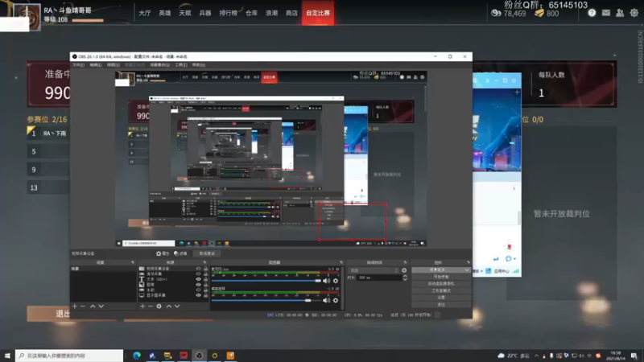The height and width of the screenshot is (362, 644).
Task: Open notification center icon in taskbar
Action: point(634,356)
